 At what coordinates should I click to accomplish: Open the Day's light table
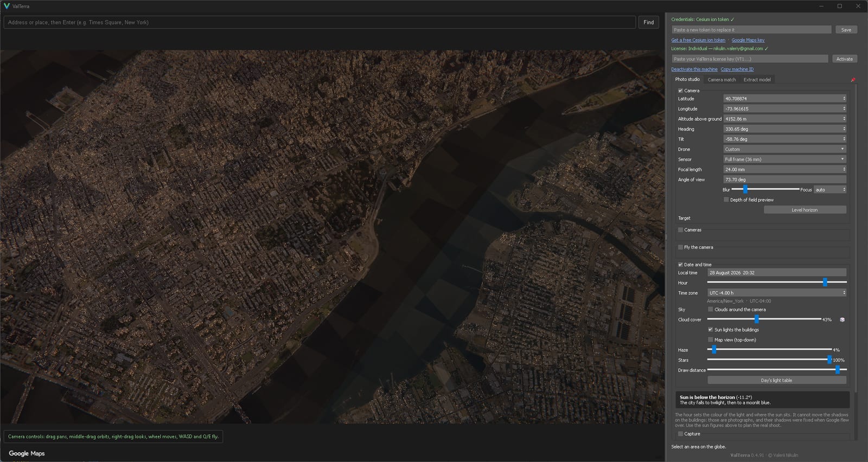point(776,381)
